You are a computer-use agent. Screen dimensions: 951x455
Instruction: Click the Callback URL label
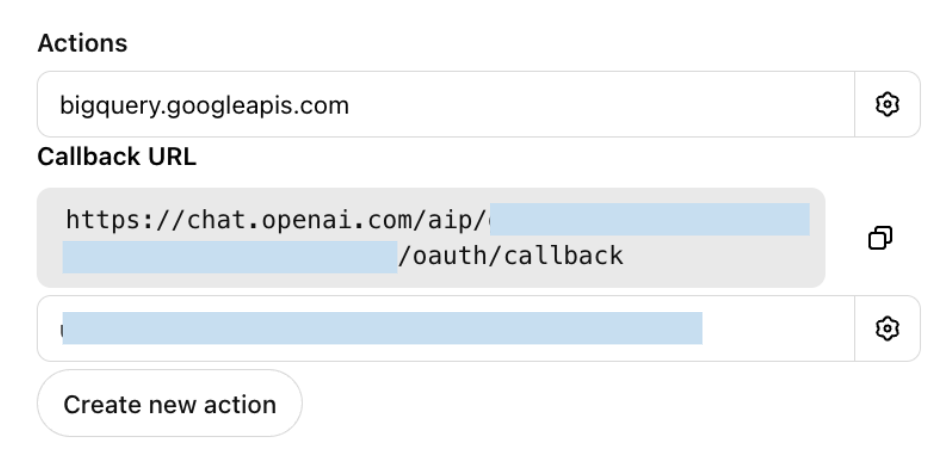pyautogui.click(x=116, y=157)
